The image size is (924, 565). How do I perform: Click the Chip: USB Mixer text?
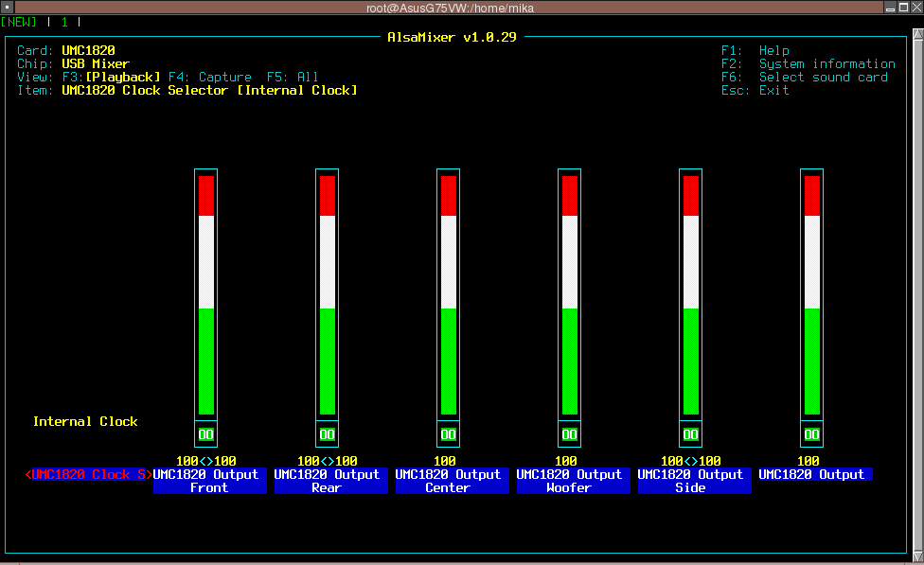(x=74, y=63)
